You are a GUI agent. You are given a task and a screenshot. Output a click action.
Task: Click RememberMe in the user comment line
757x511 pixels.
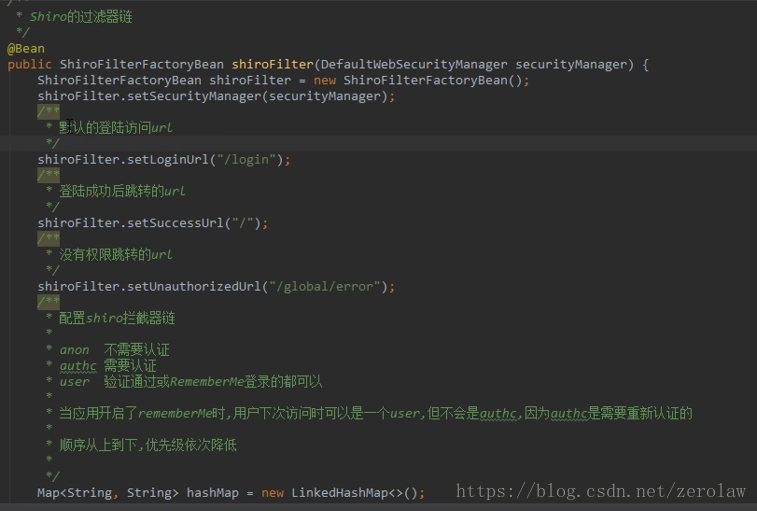(x=207, y=382)
